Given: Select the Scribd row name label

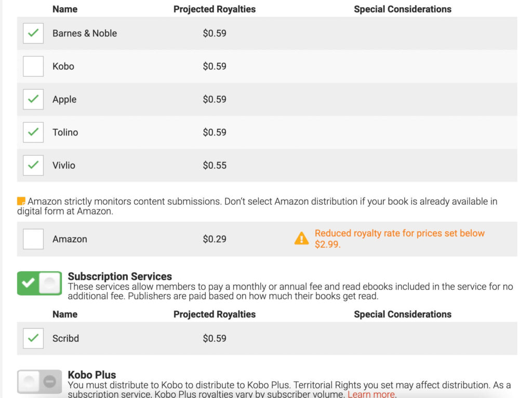Looking at the screenshot, I should pyautogui.click(x=65, y=338).
